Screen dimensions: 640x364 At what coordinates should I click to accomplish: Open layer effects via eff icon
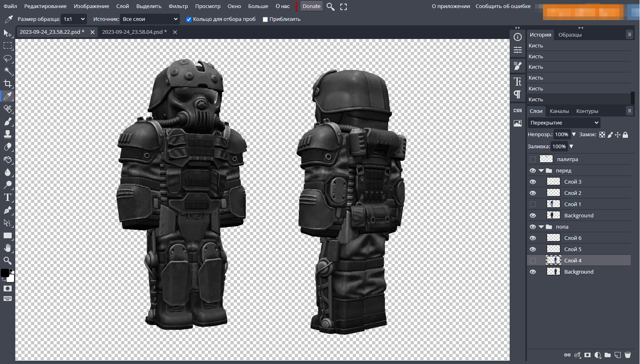pos(577,355)
